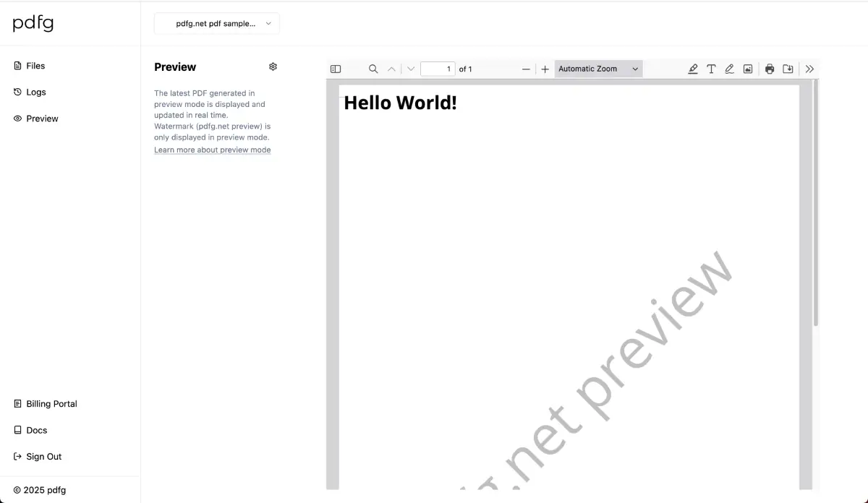Screen dimensions: 868x503
Task: Open the pdfg.net pdf sample selector
Action: pyautogui.click(x=217, y=24)
